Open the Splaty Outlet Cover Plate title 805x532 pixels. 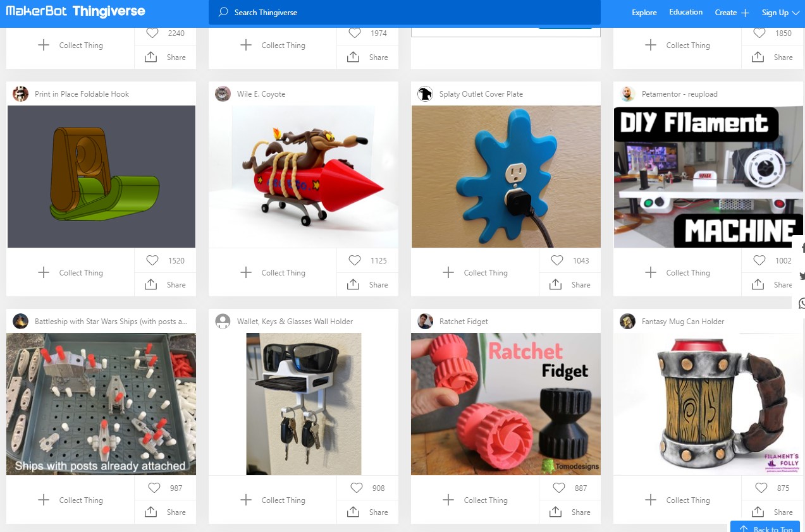[481, 94]
